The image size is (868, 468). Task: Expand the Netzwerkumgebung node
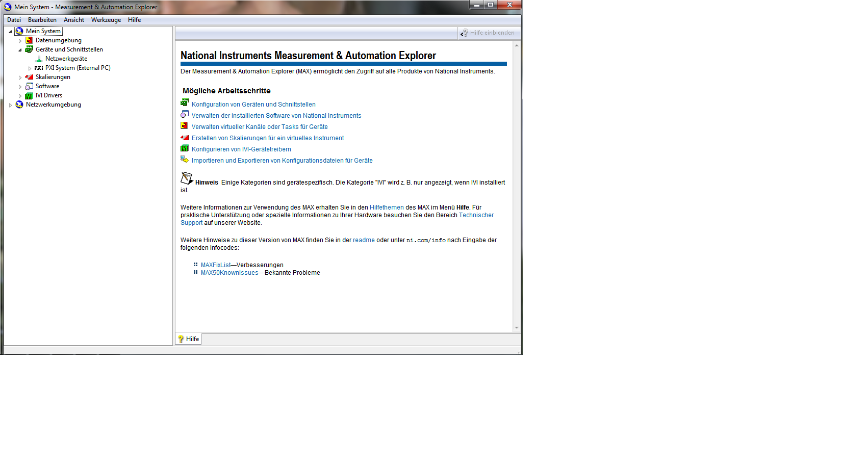tap(10, 105)
